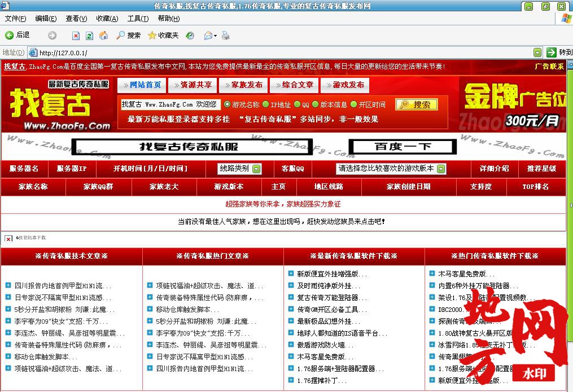Click the plus icon beside 最新极品幻想外挂
Screen dimensions: 573x392
pyautogui.click(x=291, y=321)
